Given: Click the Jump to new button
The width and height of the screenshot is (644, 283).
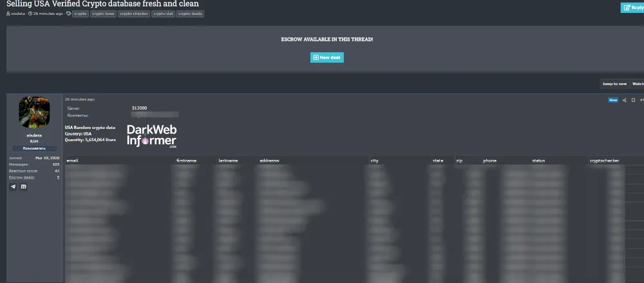Looking at the screenshot, I should (614, 84).
